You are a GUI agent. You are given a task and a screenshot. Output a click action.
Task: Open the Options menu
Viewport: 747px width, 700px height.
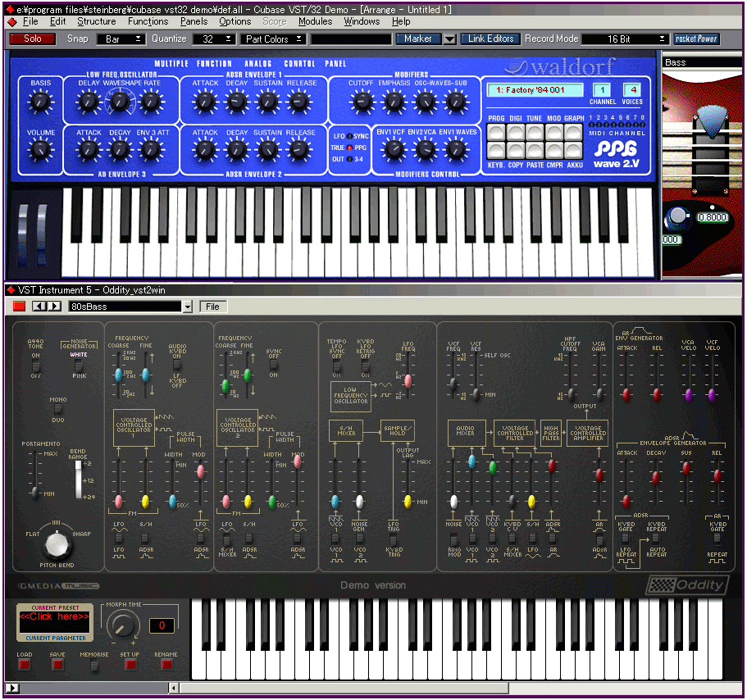pos(235,21)
